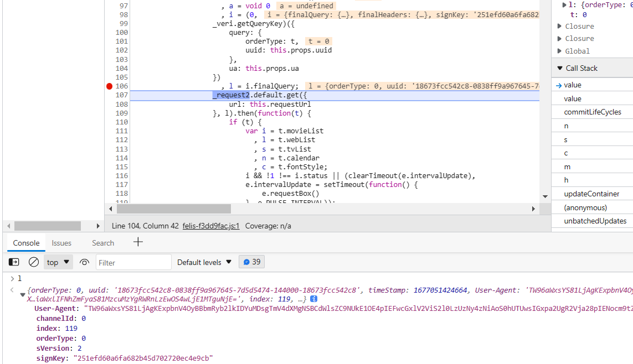Open more tools with the plus icon
Screen dimensions: 633x364
[x=138, y=242]
